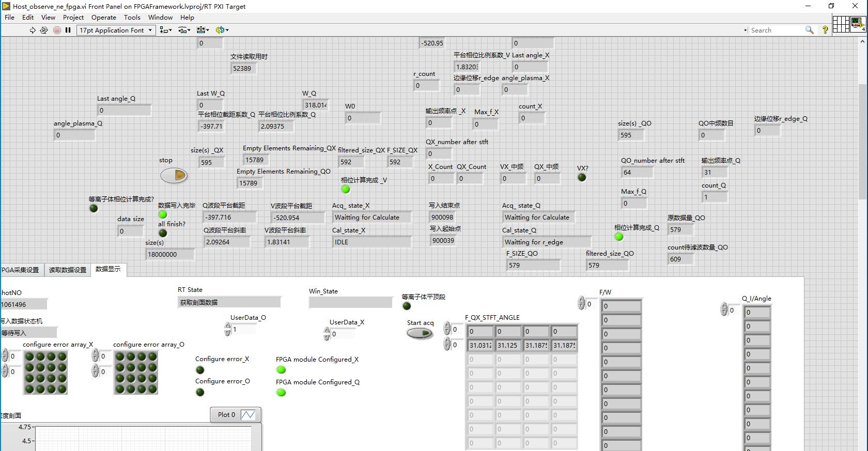Open the Operate menu
The width and height of the screenshot is (868, 451).
pos(103,17)
